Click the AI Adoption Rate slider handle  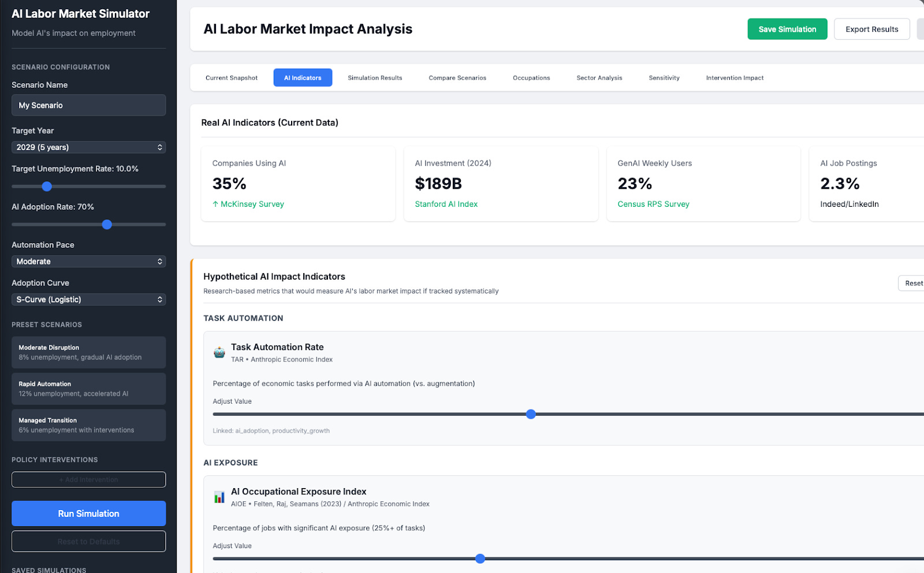(107, 225)
